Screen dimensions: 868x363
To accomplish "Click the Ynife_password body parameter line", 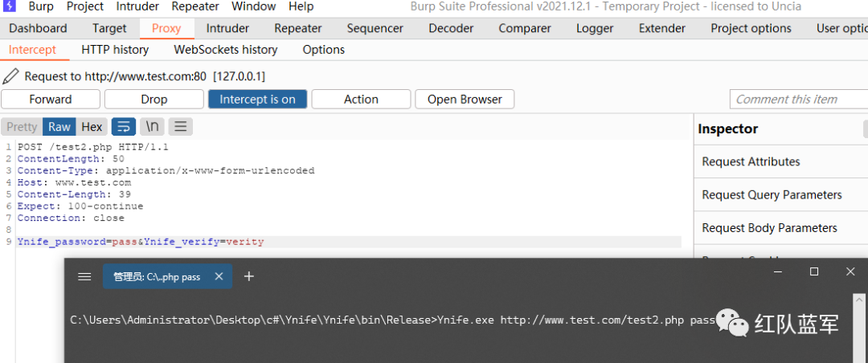I will point(141,242).
